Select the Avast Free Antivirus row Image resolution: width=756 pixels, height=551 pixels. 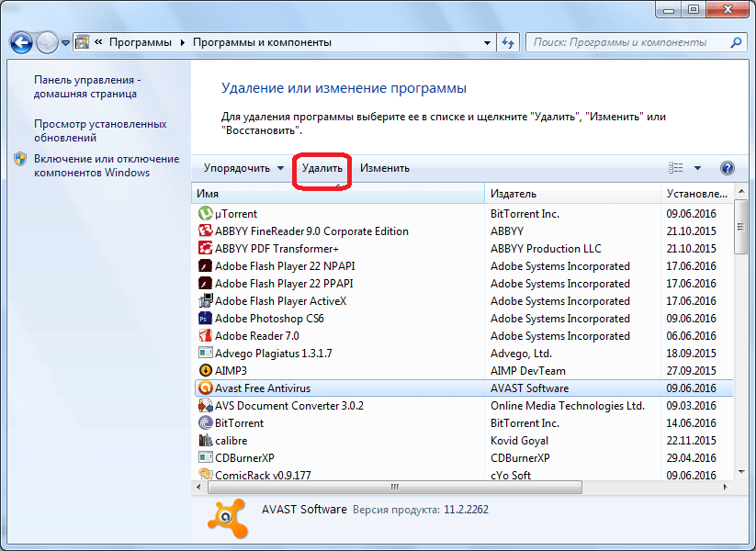[x=464, y=388]
